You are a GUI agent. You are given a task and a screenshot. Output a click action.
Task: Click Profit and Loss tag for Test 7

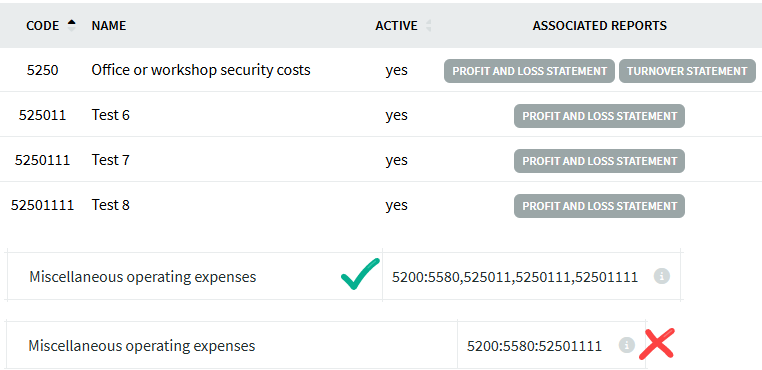[x=599, y=161]
